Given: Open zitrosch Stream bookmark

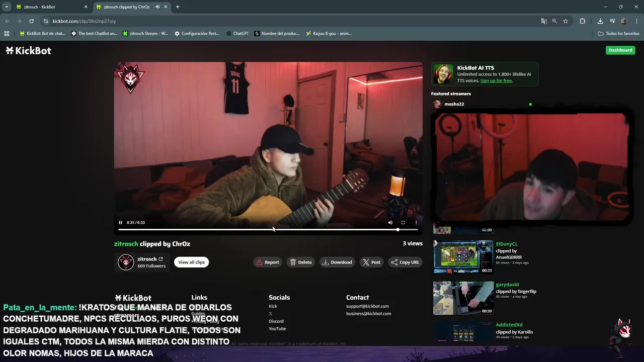Looking at the screenshot, I should coord(145,34).
